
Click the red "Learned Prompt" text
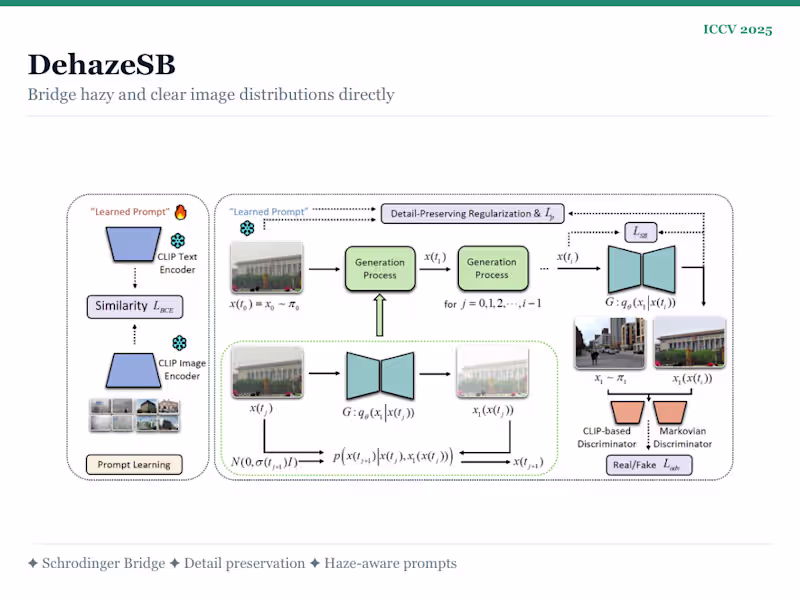point(130,212)
